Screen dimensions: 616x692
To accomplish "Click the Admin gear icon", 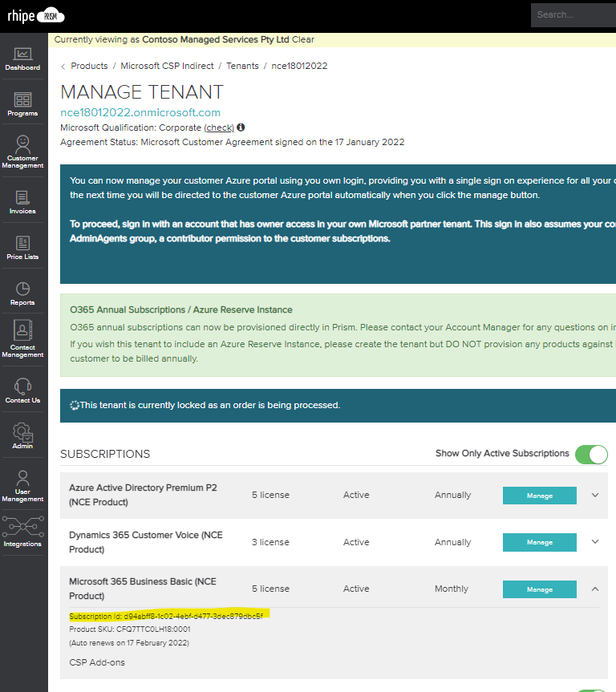I will (x=22, y=436).
